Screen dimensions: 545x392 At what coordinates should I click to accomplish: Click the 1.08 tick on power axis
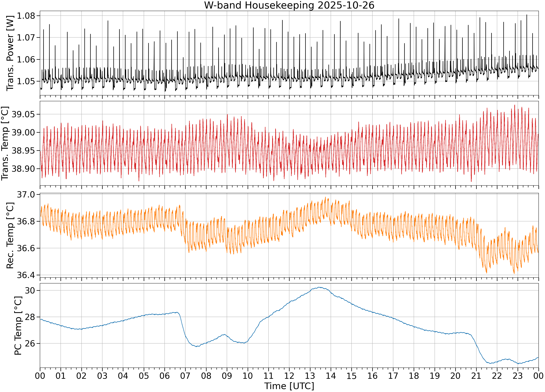point(26,16)
